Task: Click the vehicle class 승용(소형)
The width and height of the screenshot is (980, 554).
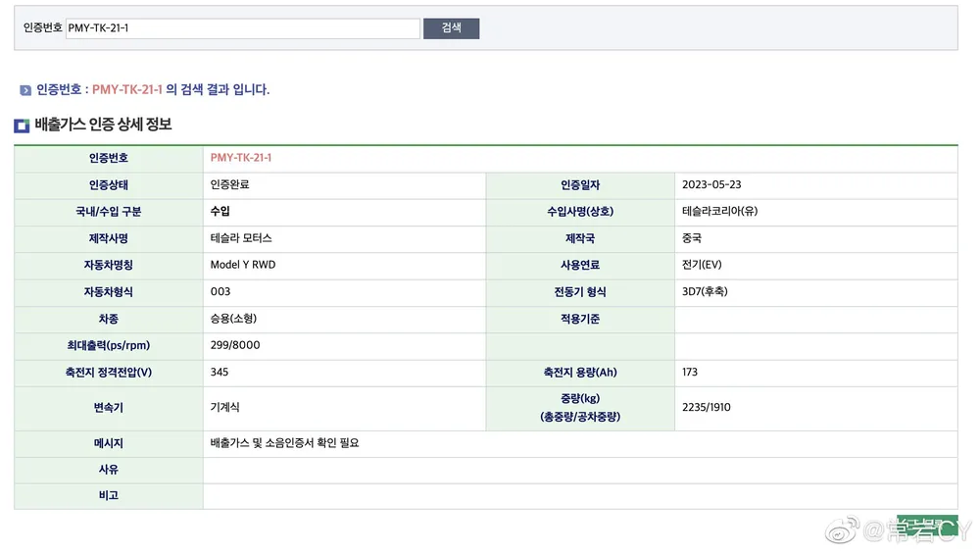Action: coord(233,319)
